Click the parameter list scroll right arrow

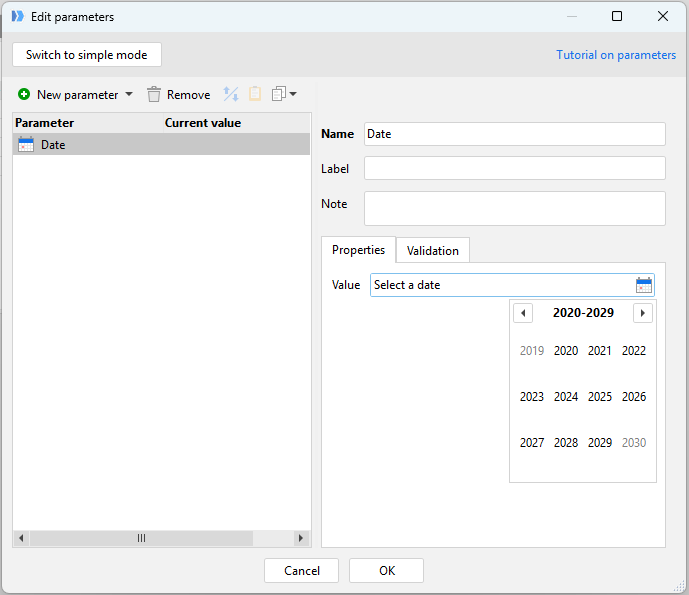tap(301, 538)
